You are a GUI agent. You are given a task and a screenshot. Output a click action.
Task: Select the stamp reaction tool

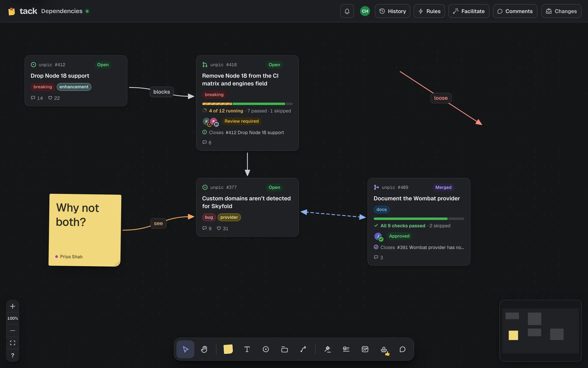[384, 349]
